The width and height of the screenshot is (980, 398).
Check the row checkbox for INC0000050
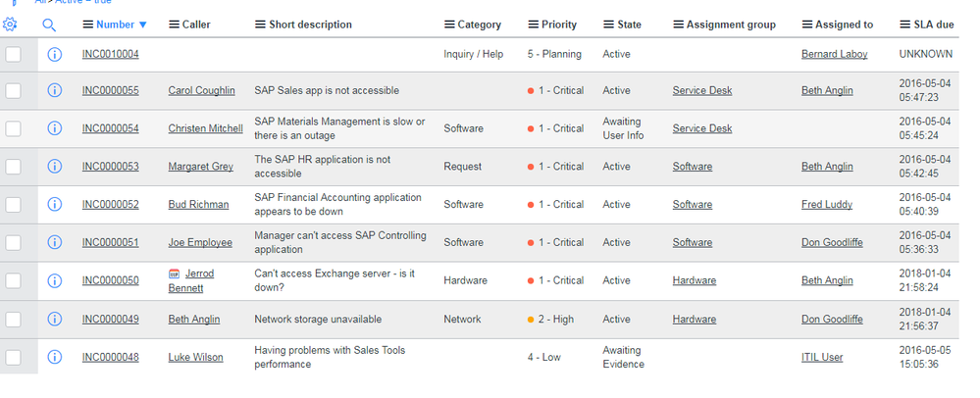click(x=13, y=280)
